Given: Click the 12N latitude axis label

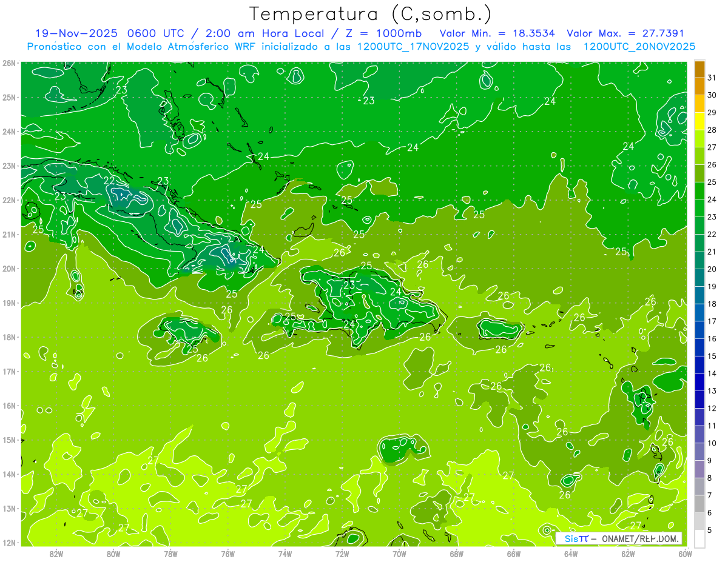Looking at the screenshot, I should (x=9, y=543).
